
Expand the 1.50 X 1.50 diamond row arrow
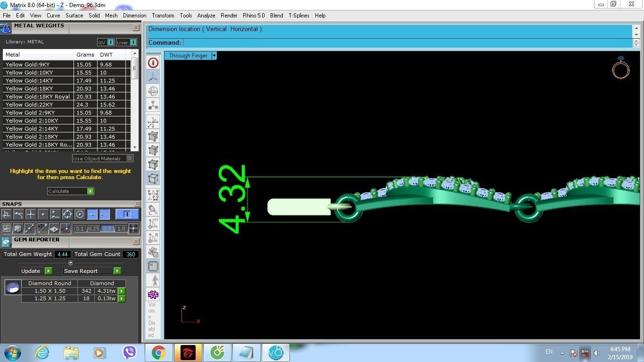(x=122, y=291)
